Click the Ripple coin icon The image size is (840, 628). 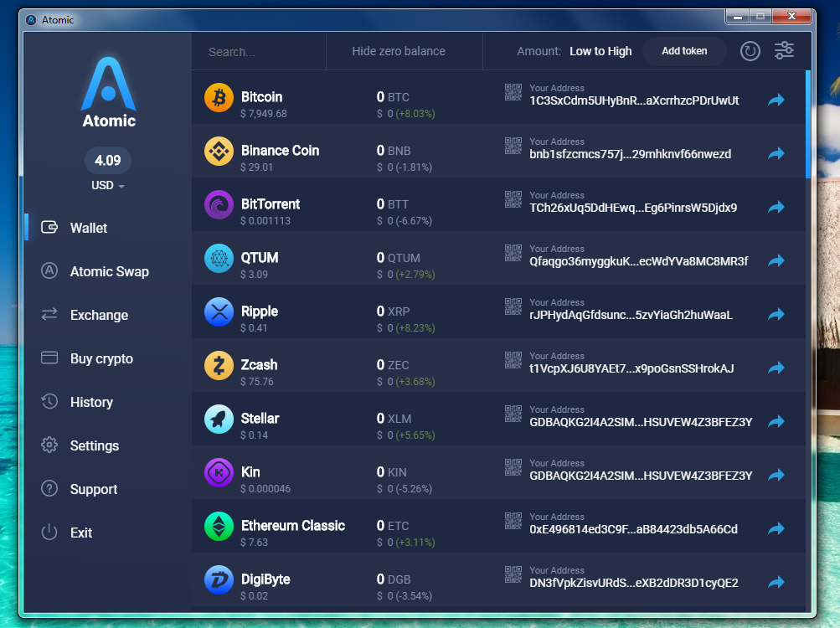(219, 311)
